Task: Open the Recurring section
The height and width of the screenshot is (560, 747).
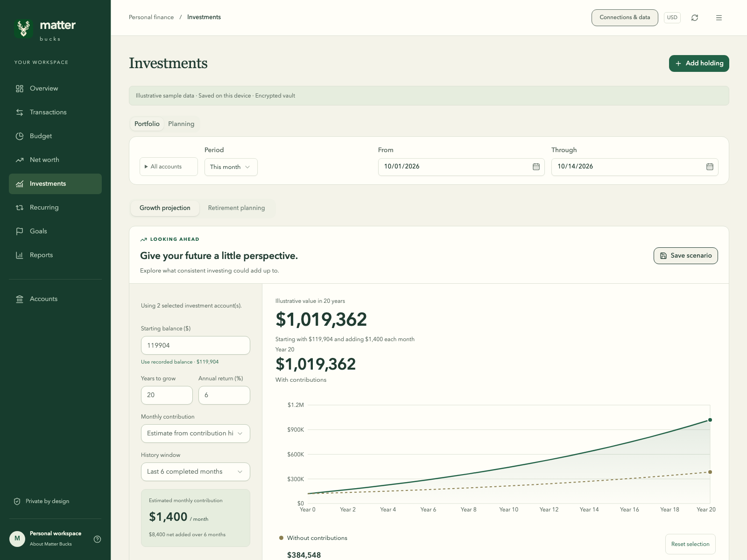Action: pos(55,208)
